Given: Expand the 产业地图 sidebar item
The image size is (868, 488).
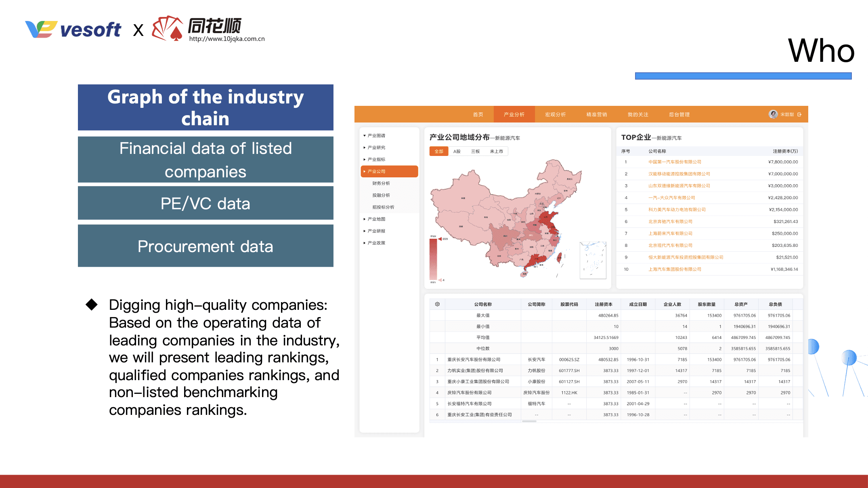Looking at the screenshot, I should (376, 219).
